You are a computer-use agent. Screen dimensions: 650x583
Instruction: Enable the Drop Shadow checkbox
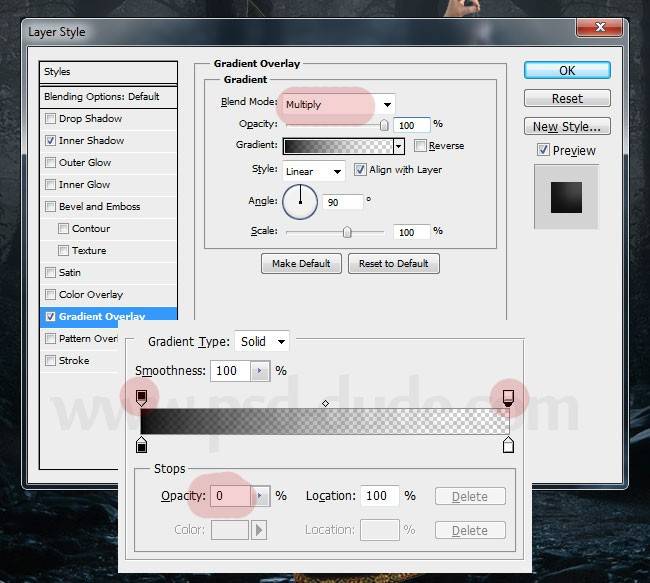point(50,119)
